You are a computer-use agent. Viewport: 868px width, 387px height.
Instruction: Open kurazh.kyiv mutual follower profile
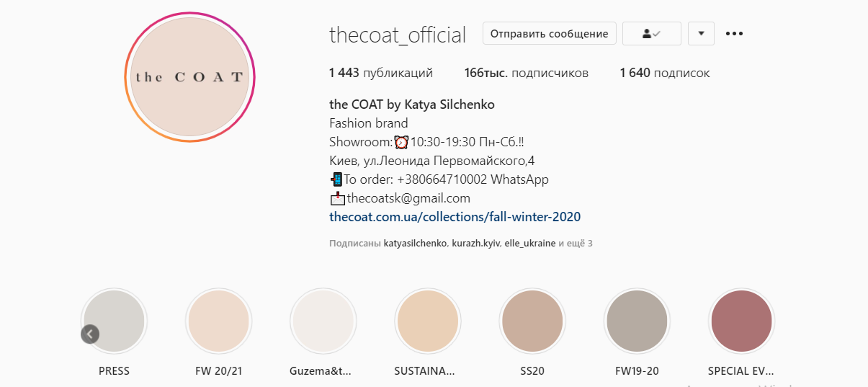475,244
